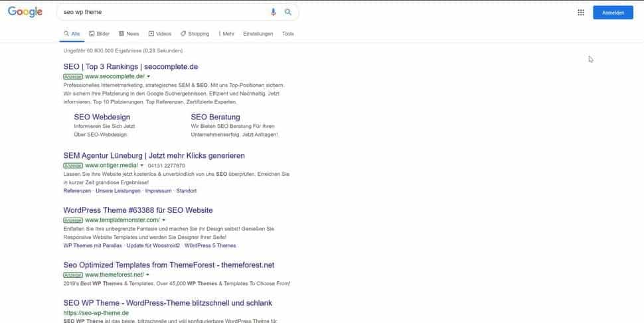Switch to the News tab
The image size is (644, 323).
pyautogui.click(x=129, y=34)
